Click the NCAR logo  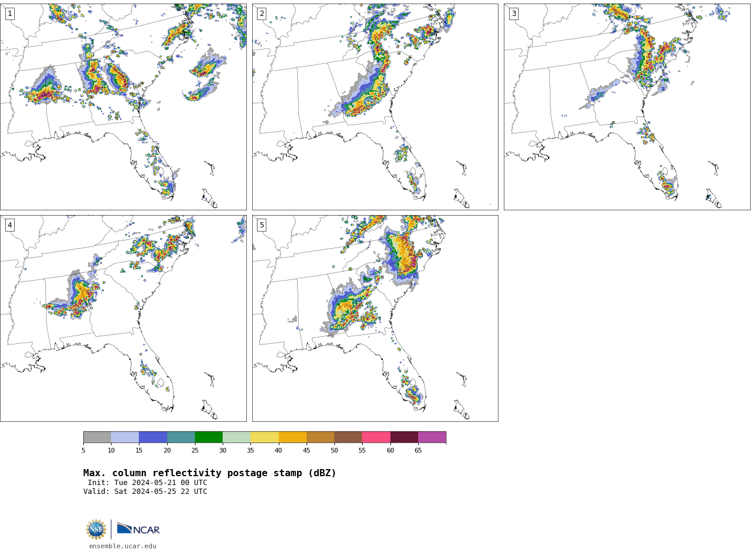[138, 529]
